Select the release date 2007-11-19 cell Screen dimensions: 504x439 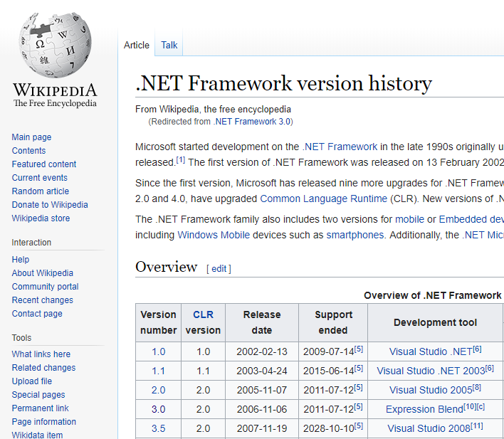tap(262, 428)
